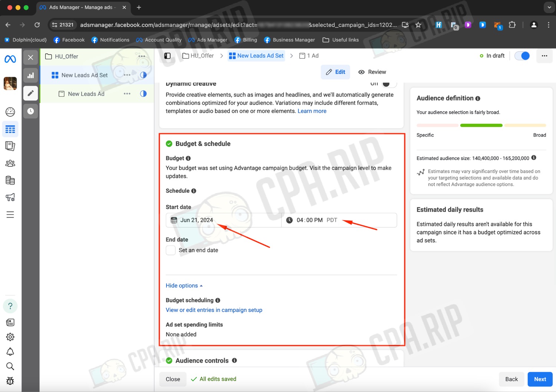
Task: Open Ads reporting pages icon
Action: pos(10,146)
